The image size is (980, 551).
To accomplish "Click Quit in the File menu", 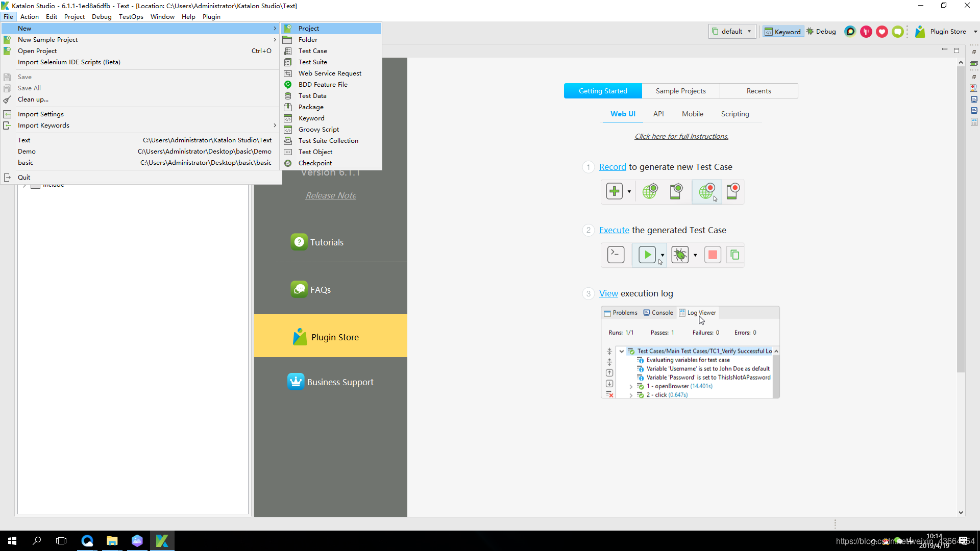I will pyautogui.click(x=140, y=177).
